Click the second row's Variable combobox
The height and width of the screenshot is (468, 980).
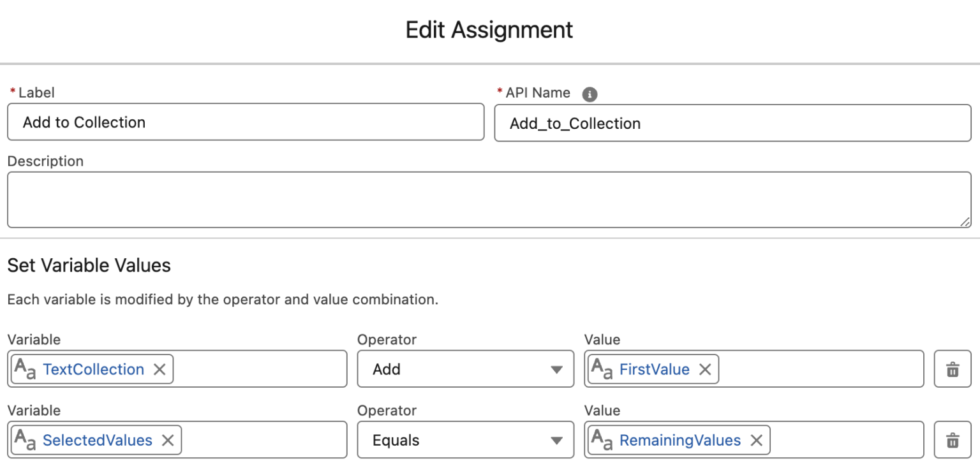click(x=268, y=439)
